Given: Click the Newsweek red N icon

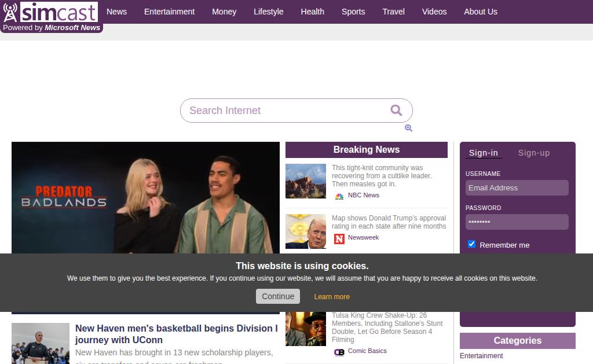Looking at the screenshot, I should click(339, 238).
